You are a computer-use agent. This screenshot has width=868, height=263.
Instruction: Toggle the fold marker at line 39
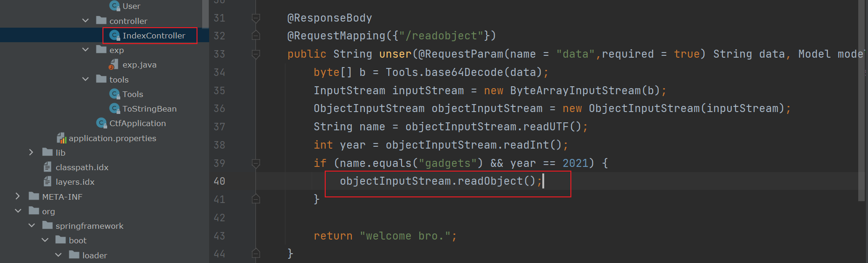[256, 163]
